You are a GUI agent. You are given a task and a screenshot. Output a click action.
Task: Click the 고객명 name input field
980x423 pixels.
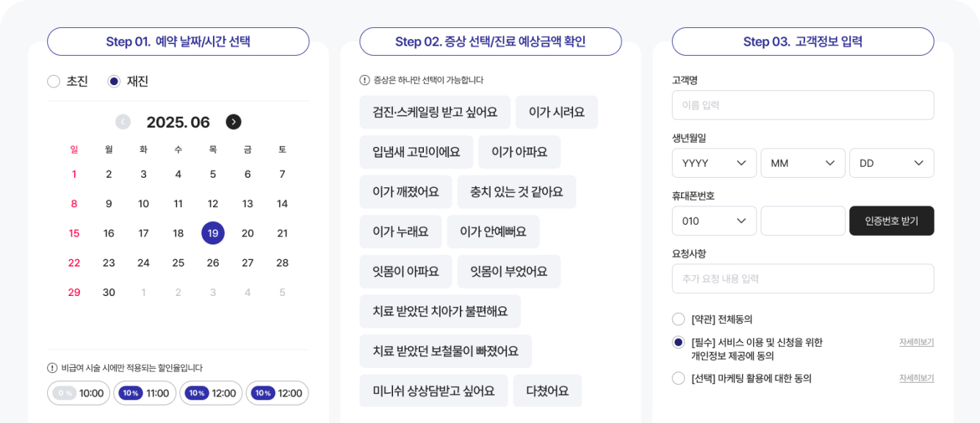[802, 105]
